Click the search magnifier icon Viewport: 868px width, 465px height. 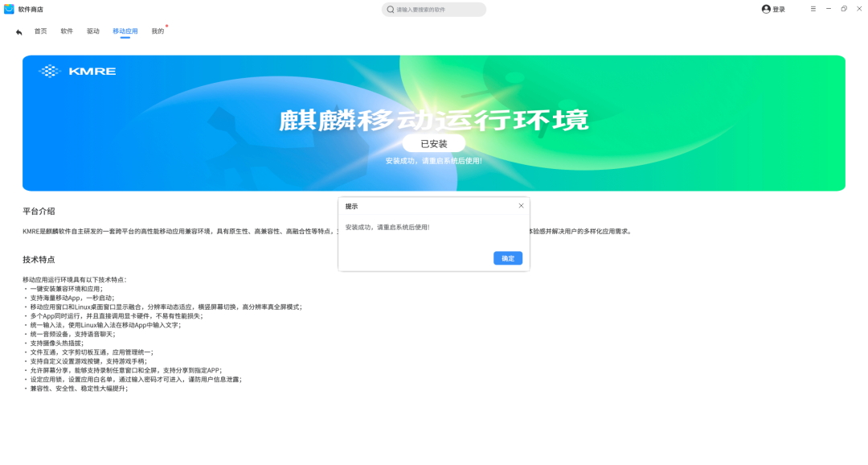point(391,10)
